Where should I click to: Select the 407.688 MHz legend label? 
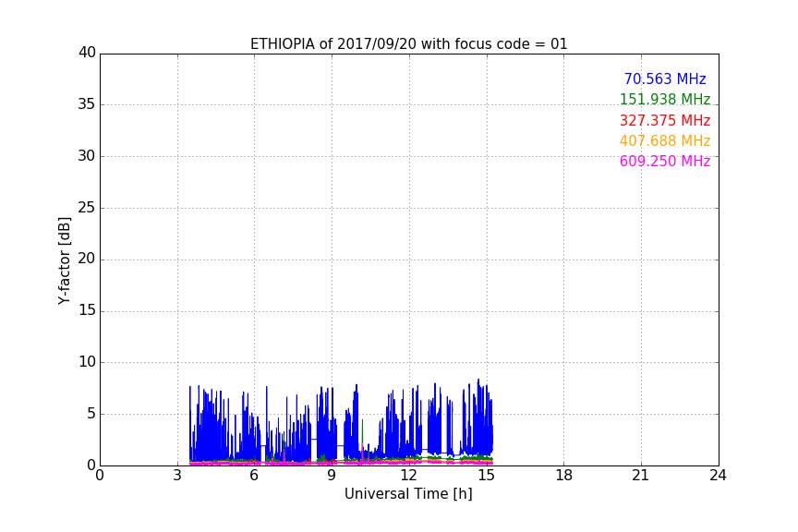click(x=665, y=140)
